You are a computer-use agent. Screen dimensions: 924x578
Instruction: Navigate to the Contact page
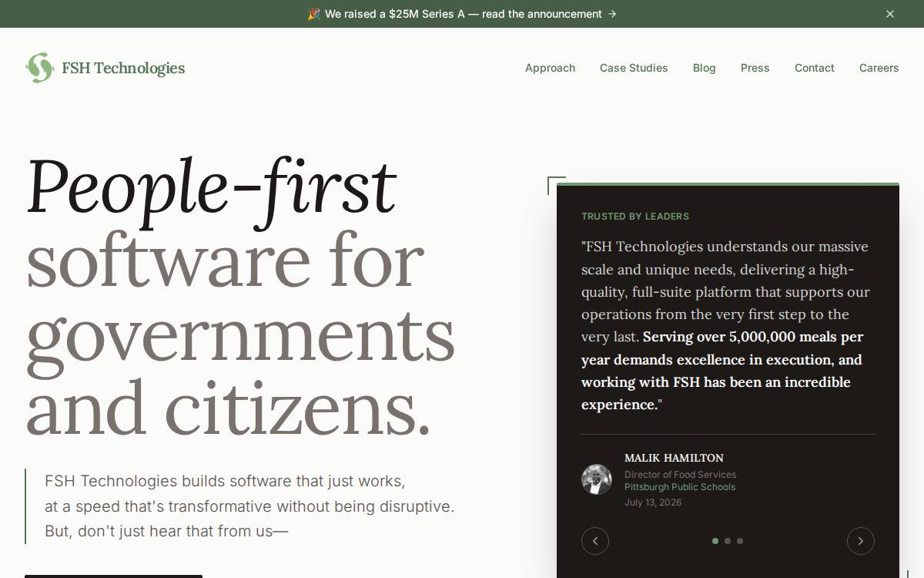pos(815,68)
